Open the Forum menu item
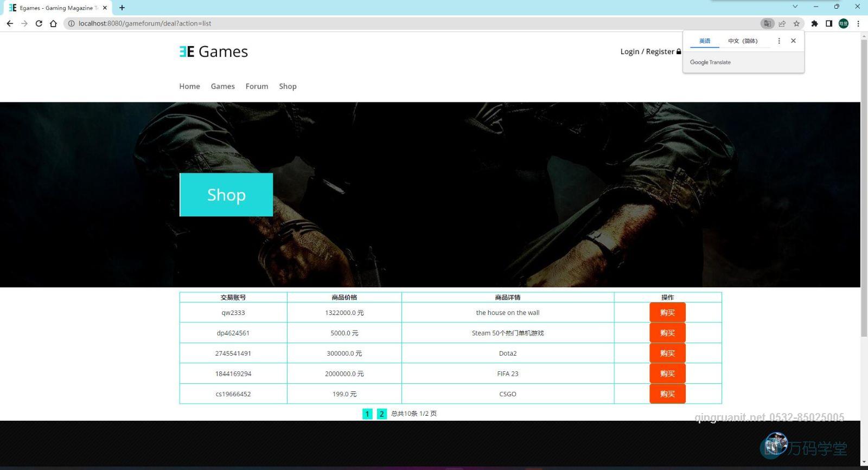This screenshot has width=868, height=470. (257, 86)
